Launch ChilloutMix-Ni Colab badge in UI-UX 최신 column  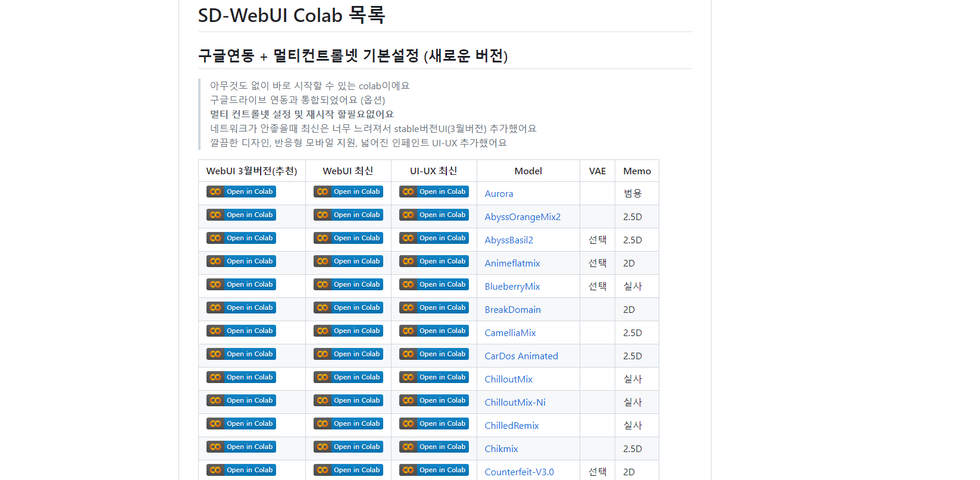[x=434, y=400]
